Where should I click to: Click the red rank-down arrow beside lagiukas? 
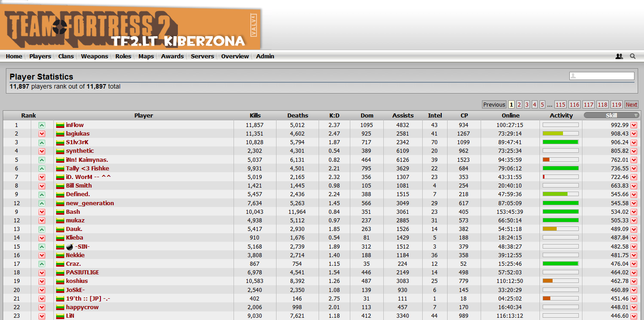[42, 134]
